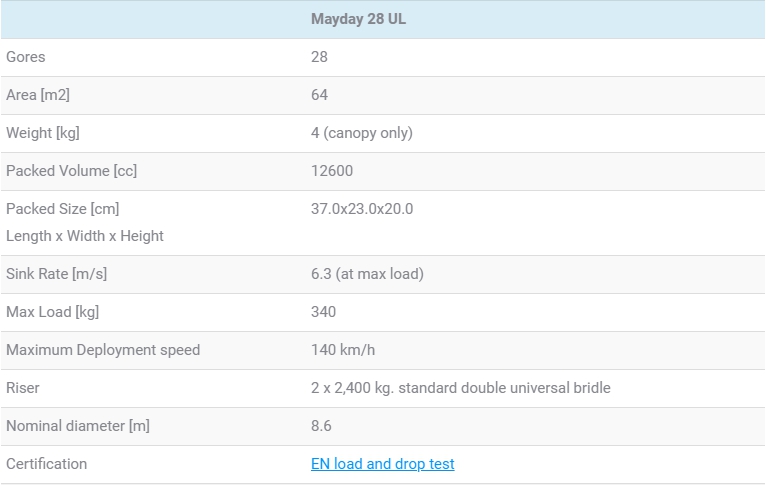Select the nominal diameter value 8.6
The width and height of the screenshot is (766, 485).
point(321,426)
